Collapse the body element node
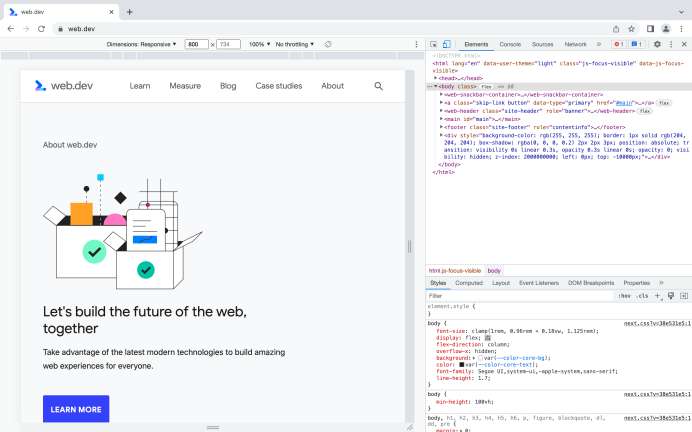The image size is (692, 432). (436, 86)
